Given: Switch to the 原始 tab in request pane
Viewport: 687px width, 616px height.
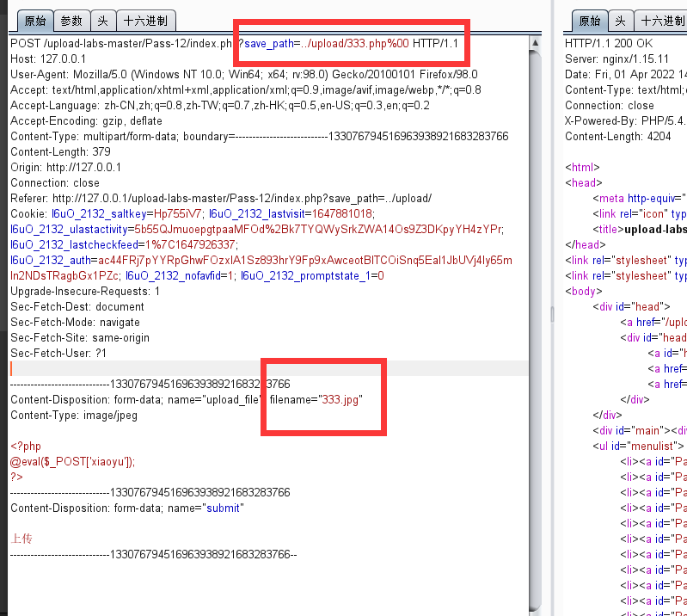Looking at the screenshot, I should tap(35, 21).
